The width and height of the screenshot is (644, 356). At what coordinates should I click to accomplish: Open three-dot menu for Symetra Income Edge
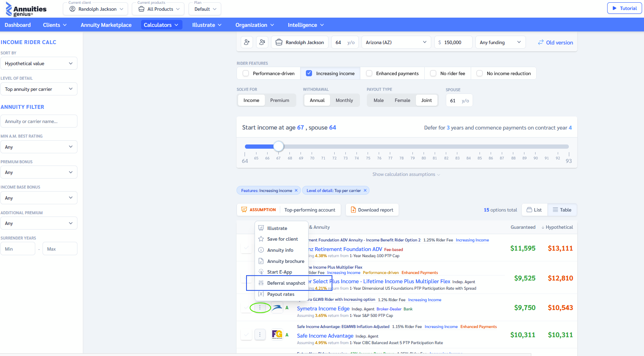coord(260,307)
